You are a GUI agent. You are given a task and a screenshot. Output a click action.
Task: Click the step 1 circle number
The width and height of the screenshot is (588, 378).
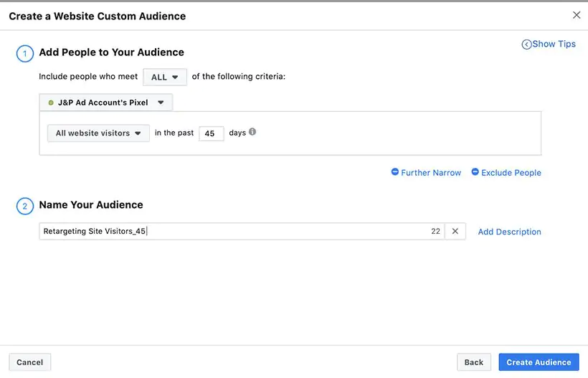[x=24, y=54]
